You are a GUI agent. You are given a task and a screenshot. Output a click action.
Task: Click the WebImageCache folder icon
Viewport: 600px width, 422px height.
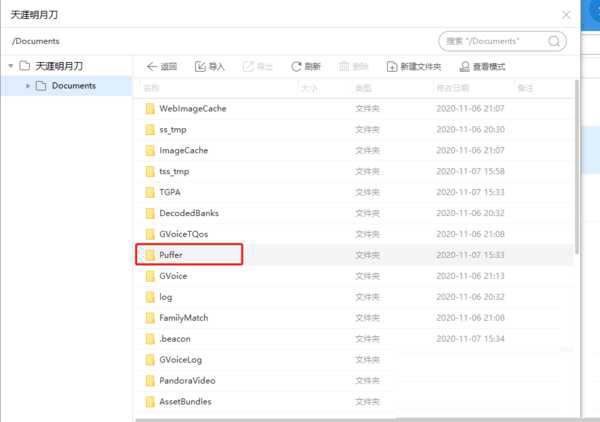(150, 108)
